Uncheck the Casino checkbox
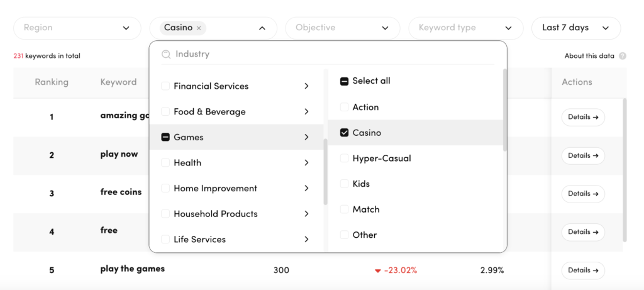 [x=344, y=133]
